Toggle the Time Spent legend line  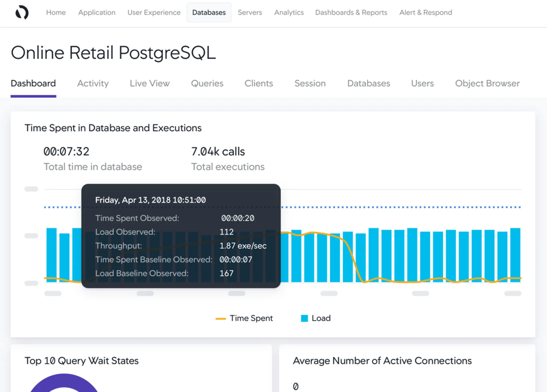(220, 318)
